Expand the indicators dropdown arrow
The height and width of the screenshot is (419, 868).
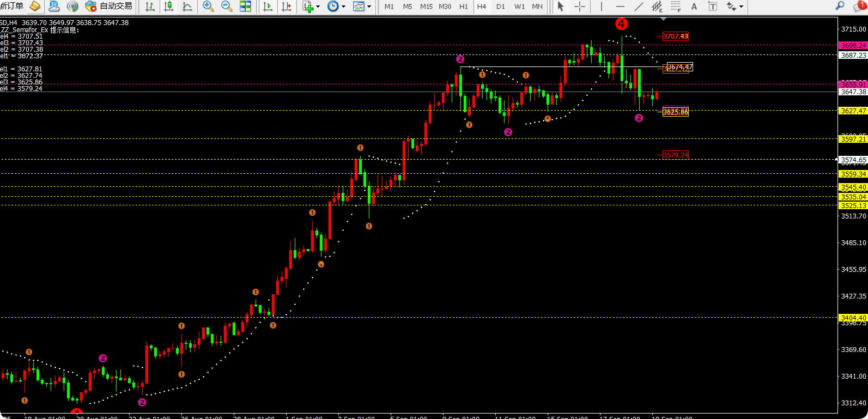318,7
